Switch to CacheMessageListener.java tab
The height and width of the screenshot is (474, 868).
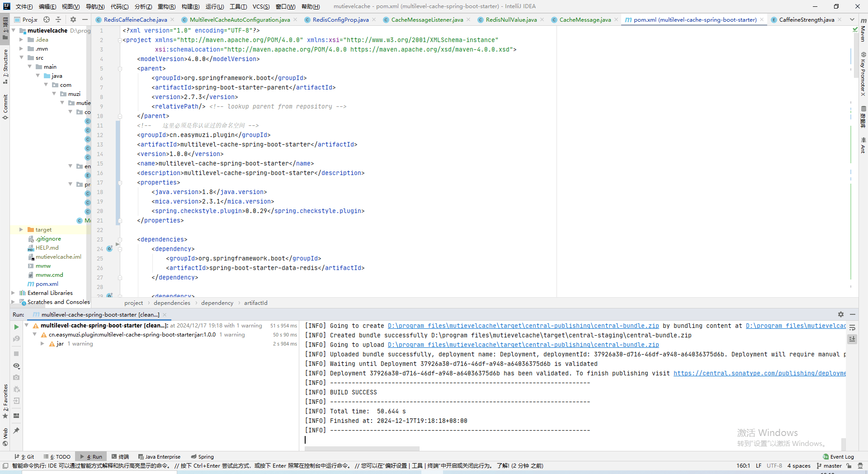(x=427, y=19)
